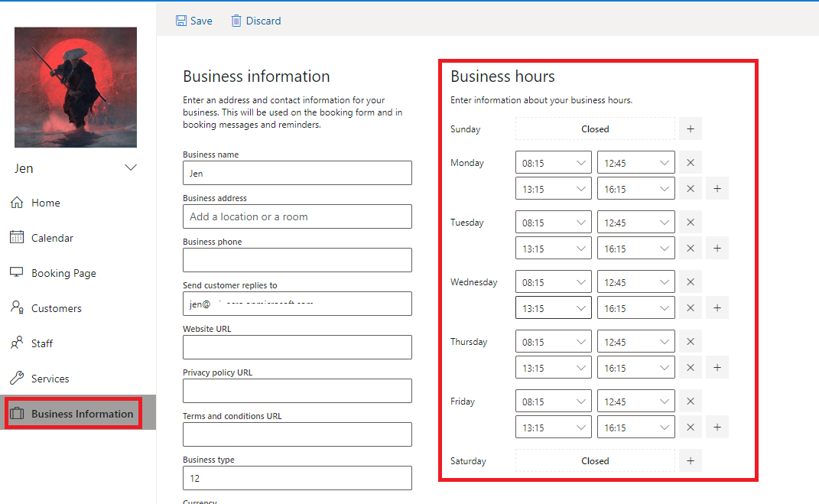Open Wednesday 16:15 end time dropdown
The width and height of the screenshot is (819, 504).
click(x=635, y=307)
